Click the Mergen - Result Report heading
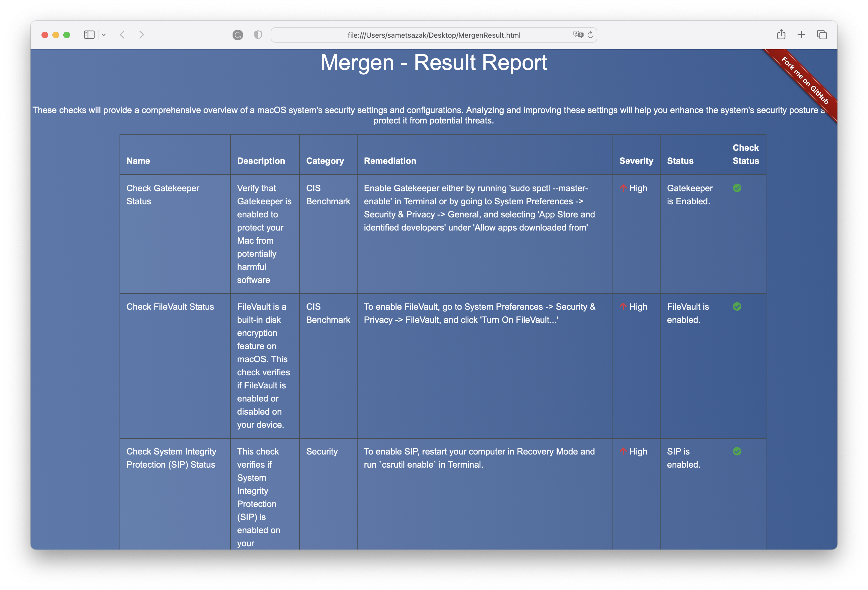Screen dimensions: 868x590 coord(434,62)
